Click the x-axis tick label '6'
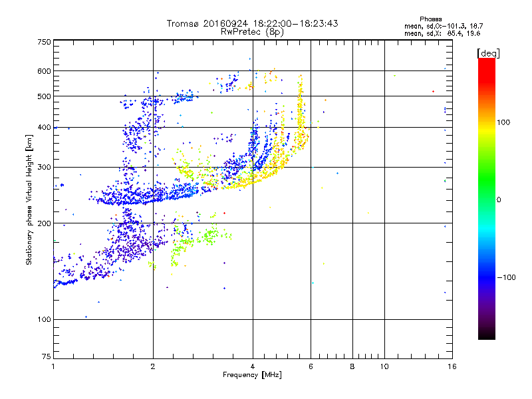 (x=311, y=366)
